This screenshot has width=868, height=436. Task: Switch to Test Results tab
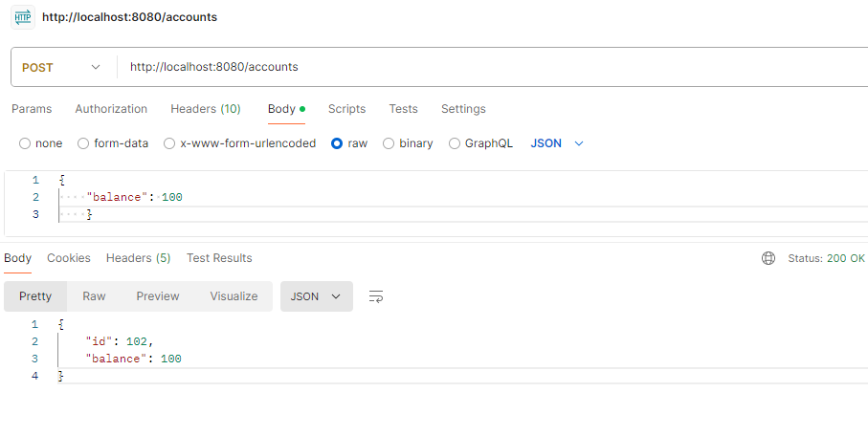pos(219,258)
